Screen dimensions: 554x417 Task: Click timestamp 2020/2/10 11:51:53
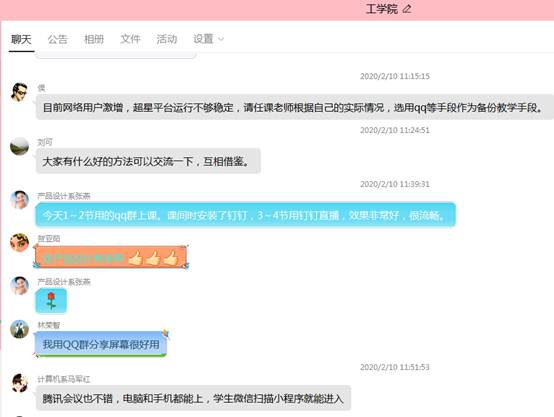pos(395,367)
